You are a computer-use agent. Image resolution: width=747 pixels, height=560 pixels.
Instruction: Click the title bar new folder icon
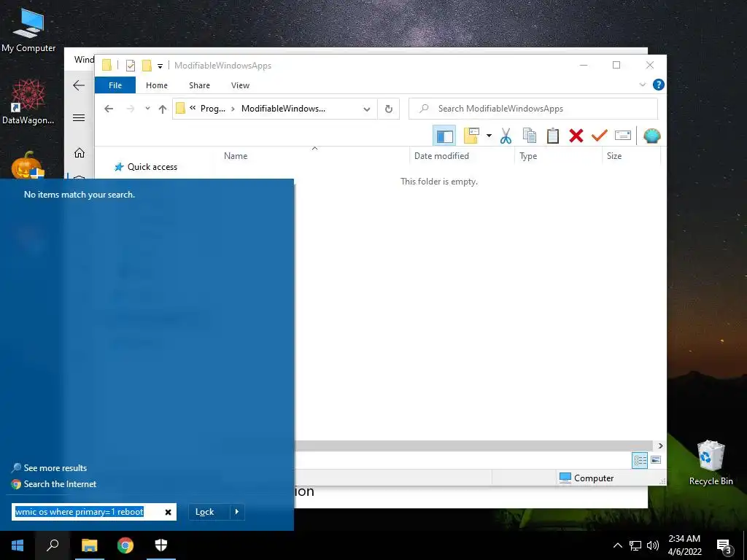[147, 66]
